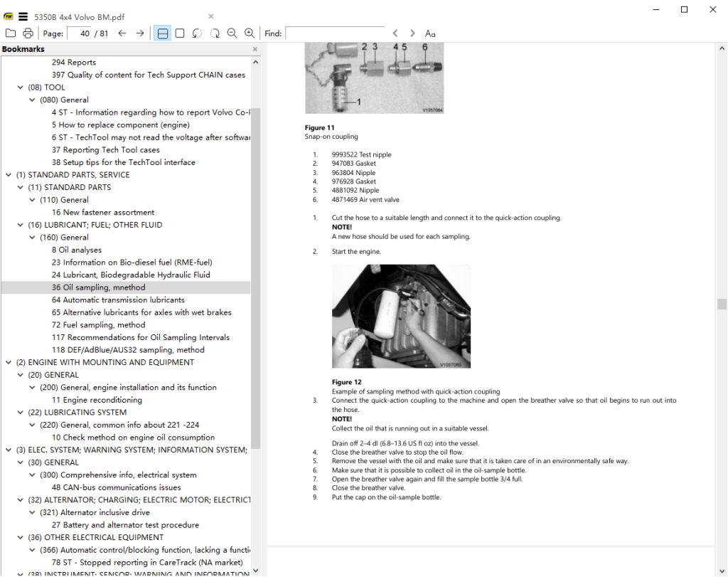Rotate page clockwise
Image resolution: width=728 pixels, height=577 pixels.
(214, 33)
